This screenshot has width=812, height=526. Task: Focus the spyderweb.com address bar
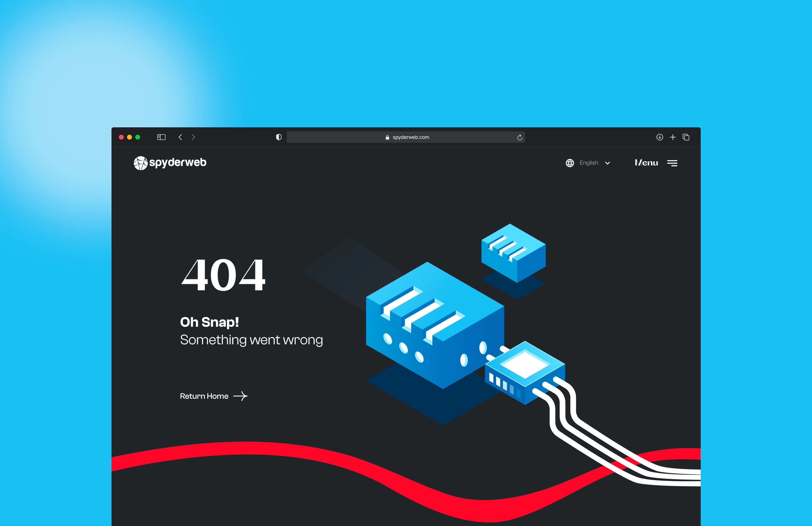coord(406,137)
